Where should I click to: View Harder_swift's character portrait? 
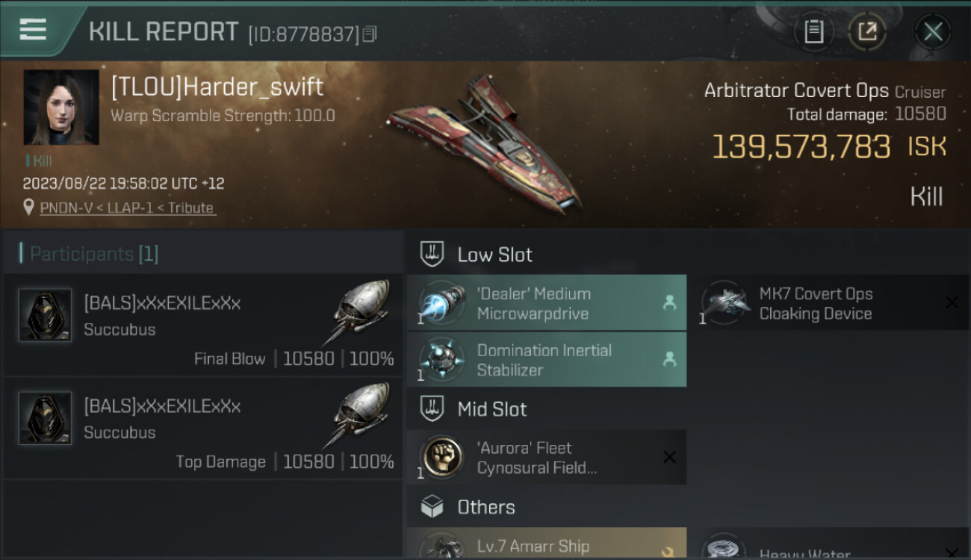[61, 108]
